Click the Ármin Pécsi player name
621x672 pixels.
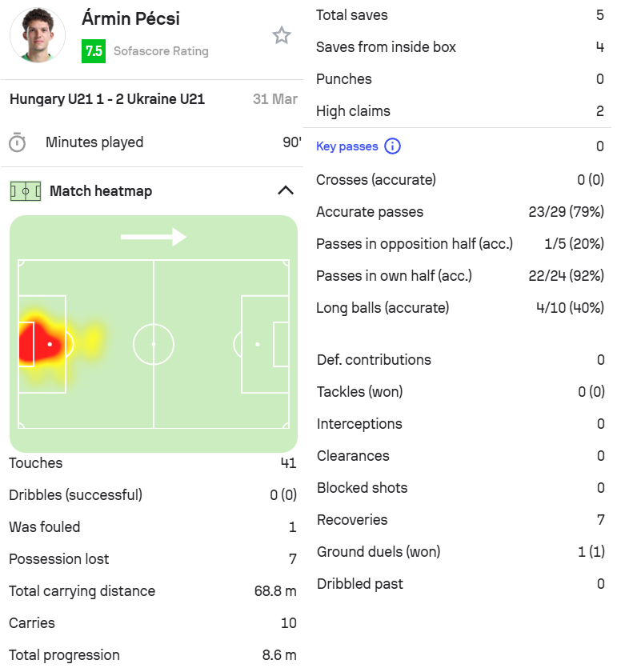(x=131, y=18)
